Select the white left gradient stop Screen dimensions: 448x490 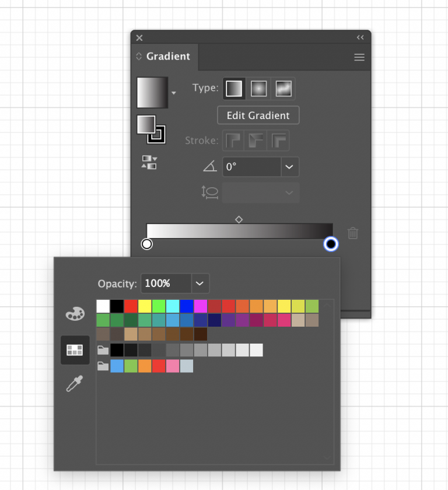point(147,244)
